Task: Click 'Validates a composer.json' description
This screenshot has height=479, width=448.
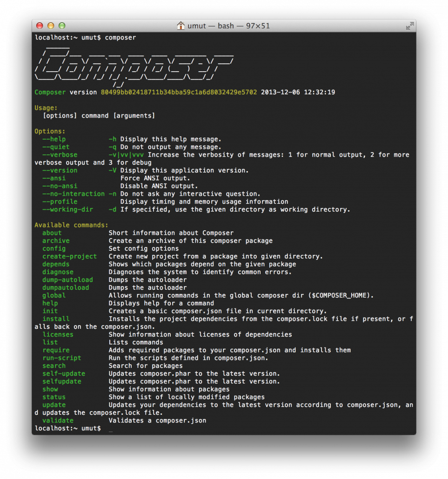Action: (x=157, y=421)
